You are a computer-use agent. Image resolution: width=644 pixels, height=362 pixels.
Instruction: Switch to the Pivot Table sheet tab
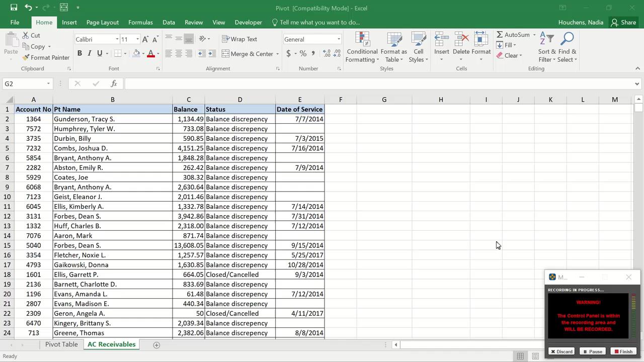point(61,344)
